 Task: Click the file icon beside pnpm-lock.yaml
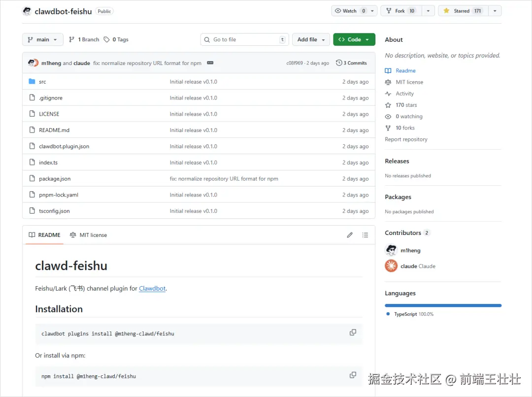click(x=32, y=195)
